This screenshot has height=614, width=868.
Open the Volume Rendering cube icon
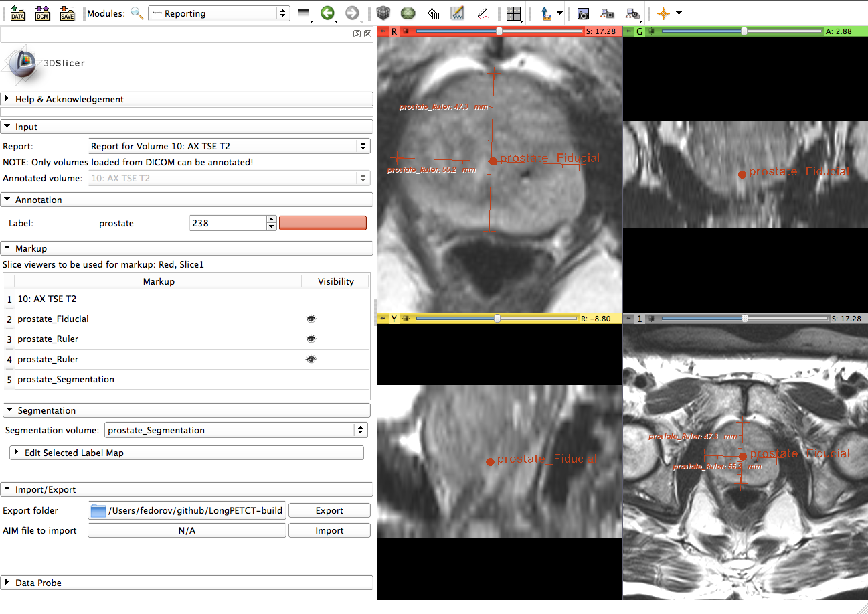pos(382,13)
